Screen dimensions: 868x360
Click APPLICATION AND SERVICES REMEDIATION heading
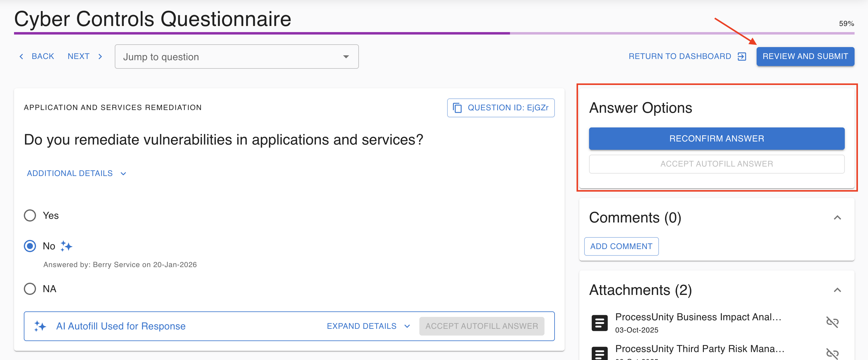click(x=113, y=107)
